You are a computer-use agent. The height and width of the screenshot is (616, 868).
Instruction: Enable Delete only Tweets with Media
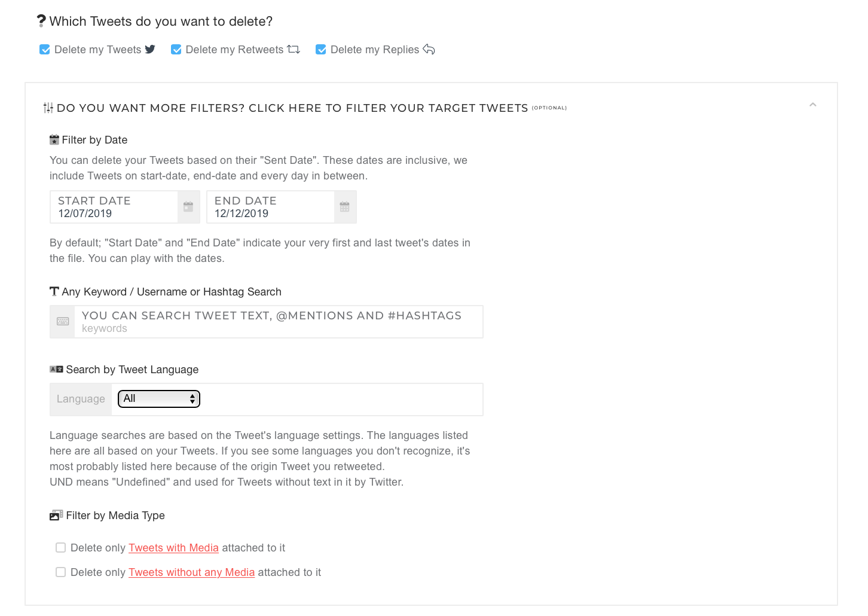point(60,547)
